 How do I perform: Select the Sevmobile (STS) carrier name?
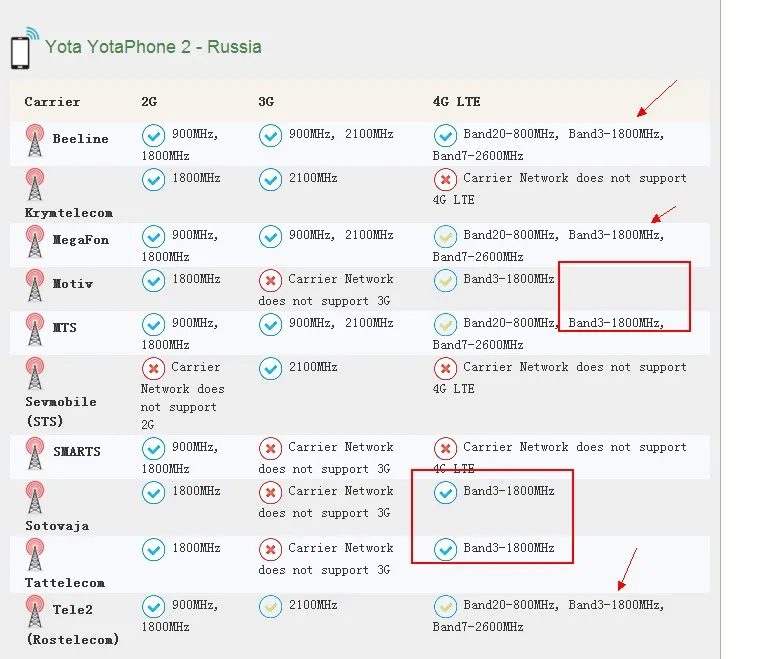[61, 411]
